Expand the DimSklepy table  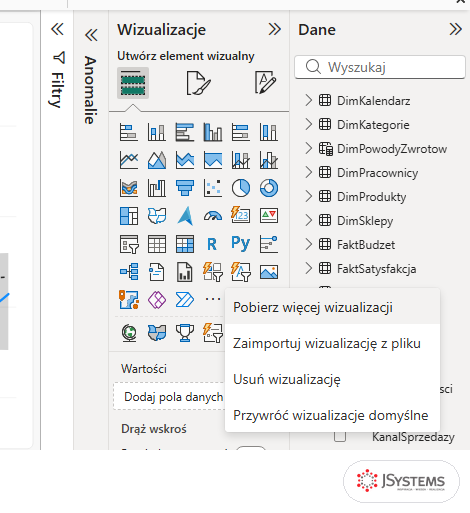(309, 220)
